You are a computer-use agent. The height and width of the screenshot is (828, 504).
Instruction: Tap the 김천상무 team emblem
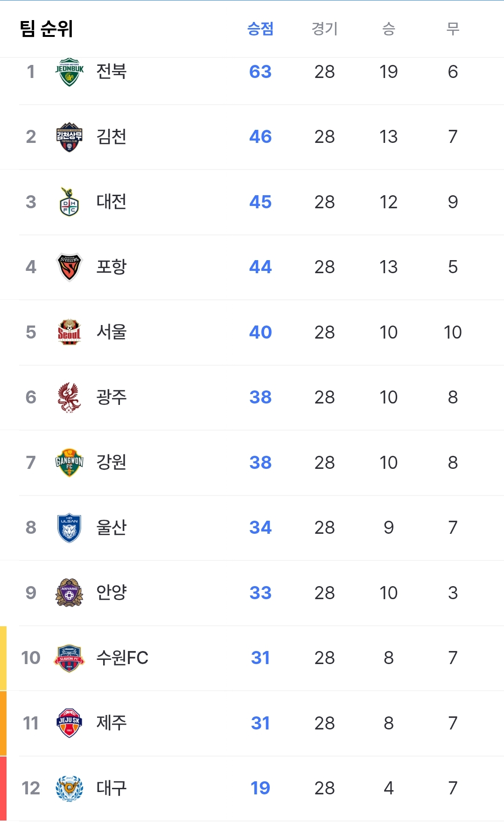pyautogui.click(x=69, y=137)
